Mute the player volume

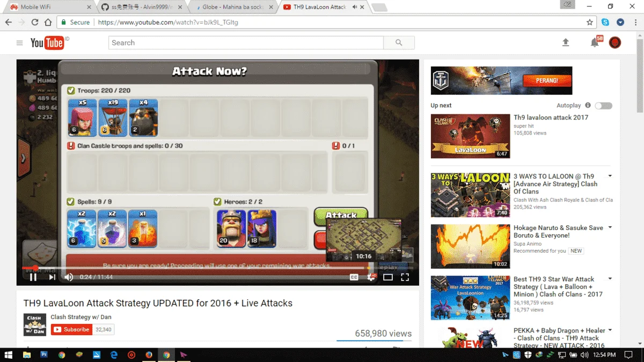(x=69, y=277)
